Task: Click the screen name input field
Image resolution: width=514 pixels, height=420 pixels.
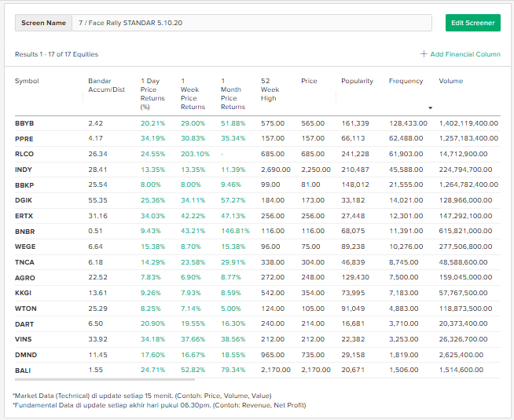Action: coord(251,23)
